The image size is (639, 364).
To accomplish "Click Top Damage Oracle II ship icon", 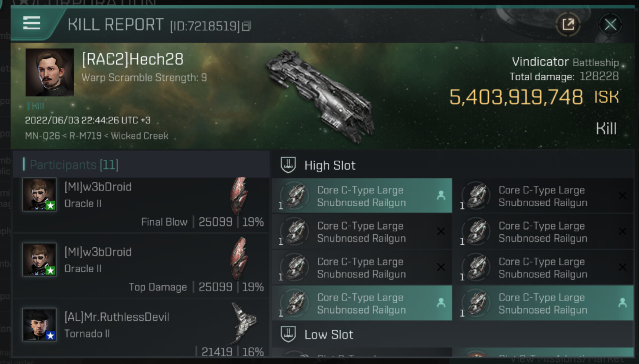I will pos(239,258).
